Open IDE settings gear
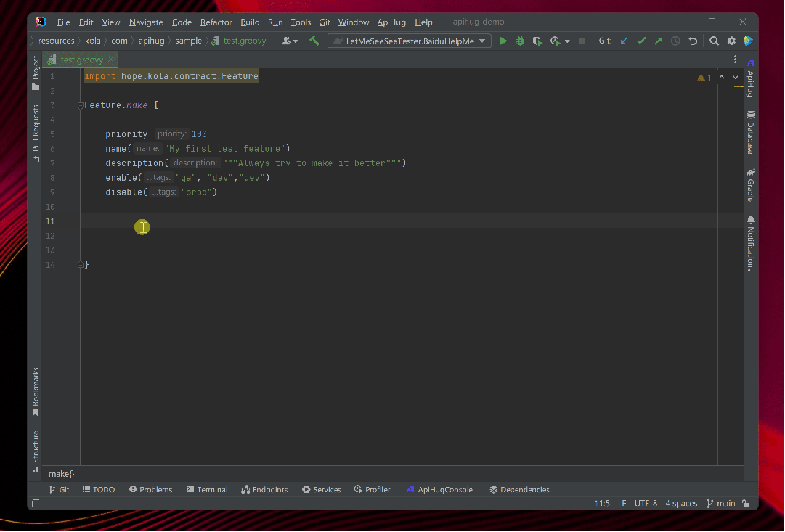This screenshot has height=532, width=785. click(731, 41)
